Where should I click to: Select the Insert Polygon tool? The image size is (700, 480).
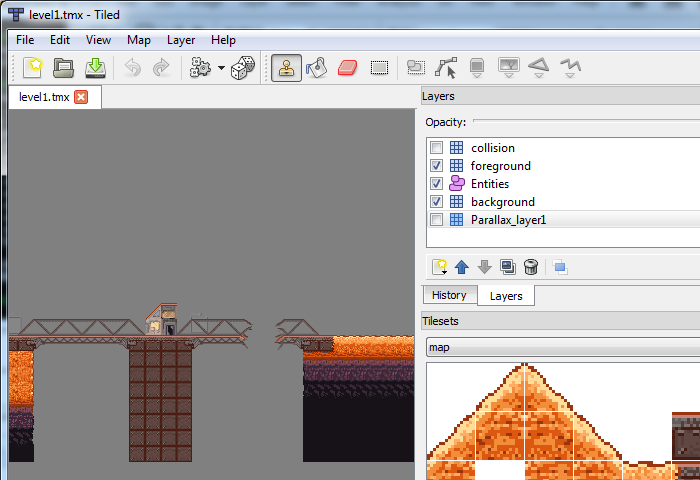coord(538,68)
